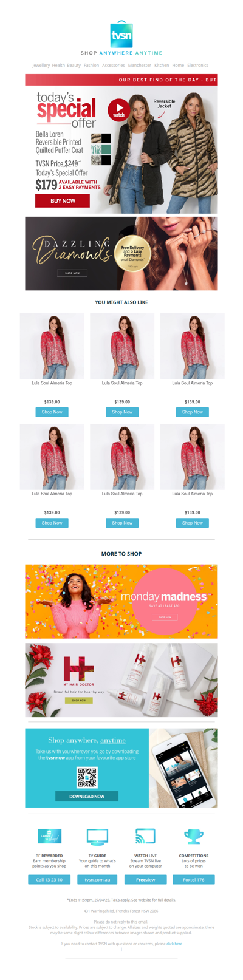Open the tvsn.com.au button

tap(97, 879)
